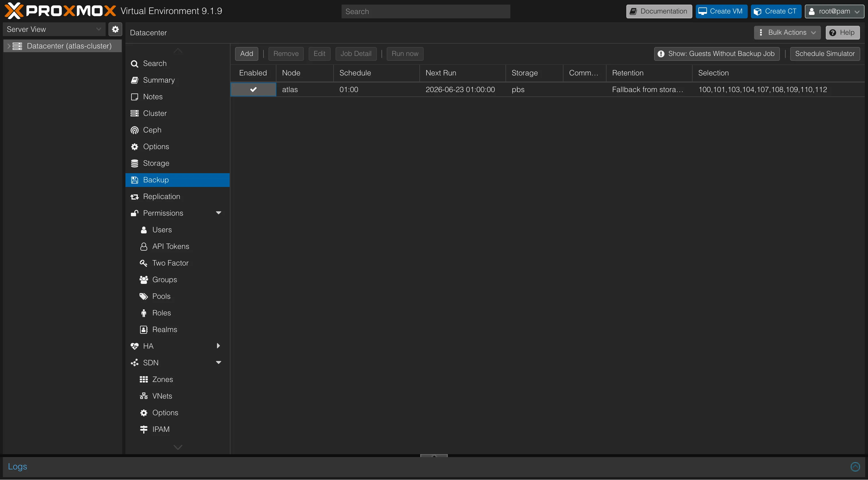Open the Groups people icon

144,280
